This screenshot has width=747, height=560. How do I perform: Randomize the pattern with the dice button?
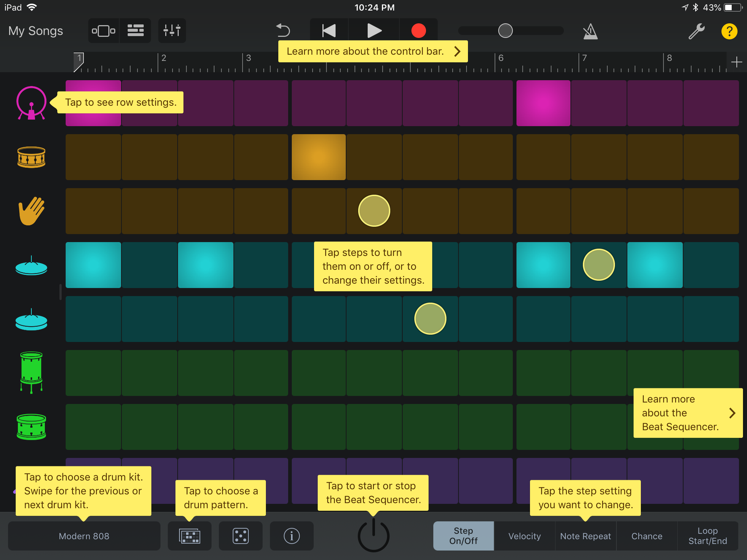click(x=241, y=536)
